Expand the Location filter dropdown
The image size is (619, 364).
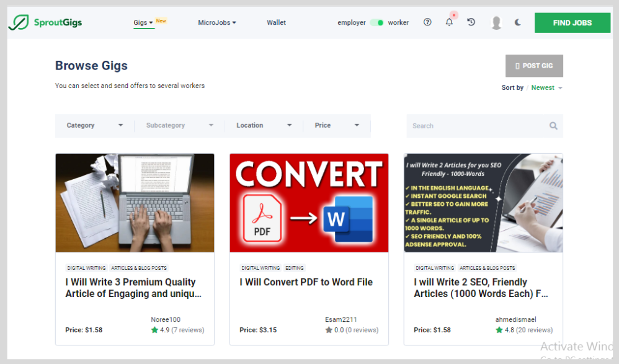tap(264, 125)
